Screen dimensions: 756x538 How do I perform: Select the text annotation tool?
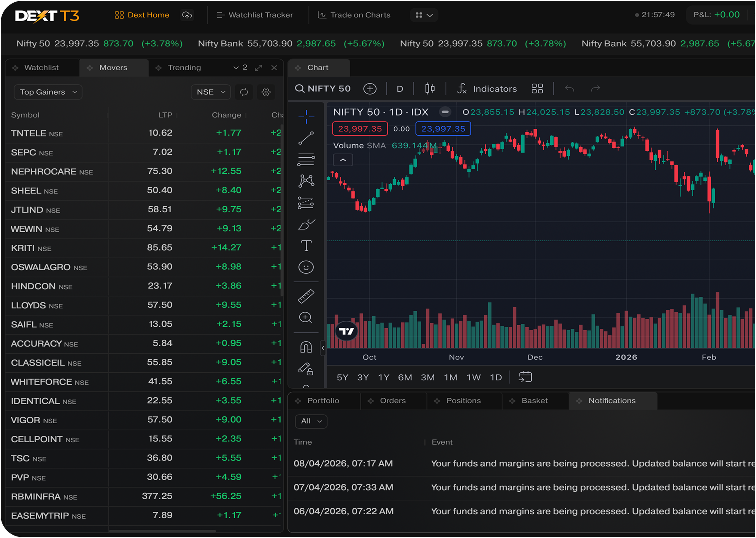pyautogui.click(x=306, y=246)
